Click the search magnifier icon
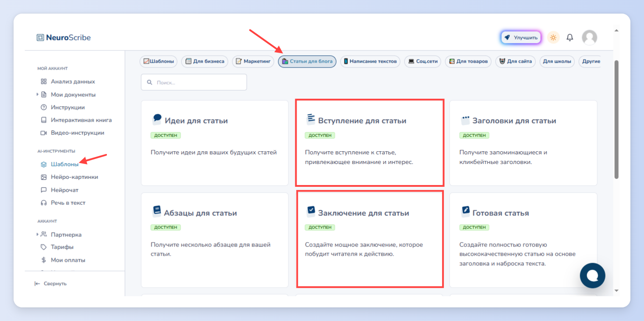The image size is (644, 321). click(x=149, y=82)
